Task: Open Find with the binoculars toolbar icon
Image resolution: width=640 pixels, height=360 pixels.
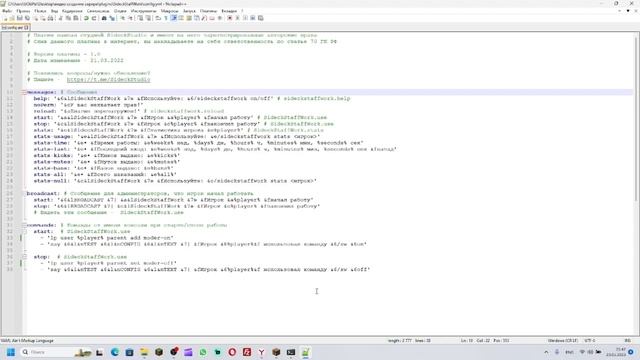Action: (104, 18)
